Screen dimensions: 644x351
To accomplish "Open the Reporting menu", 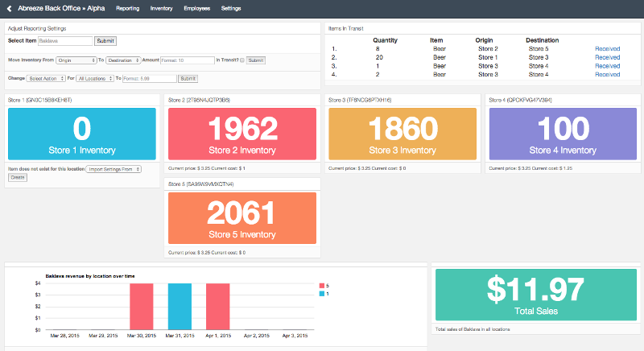I will (127, 8).
